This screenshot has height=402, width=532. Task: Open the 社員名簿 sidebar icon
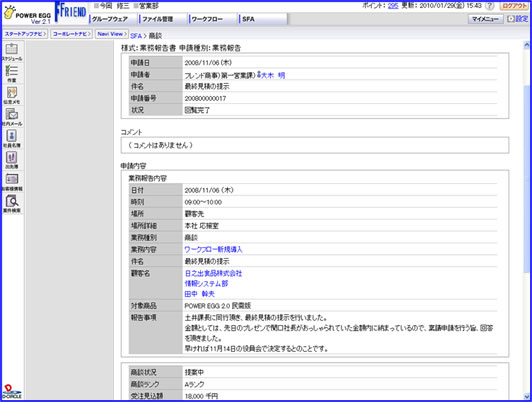[x=12, y=139]
